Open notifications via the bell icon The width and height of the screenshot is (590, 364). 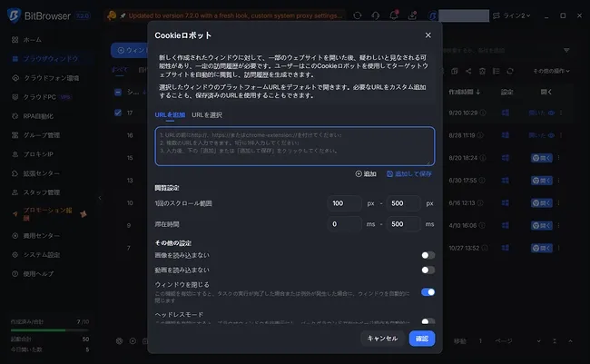coord(394,15)
